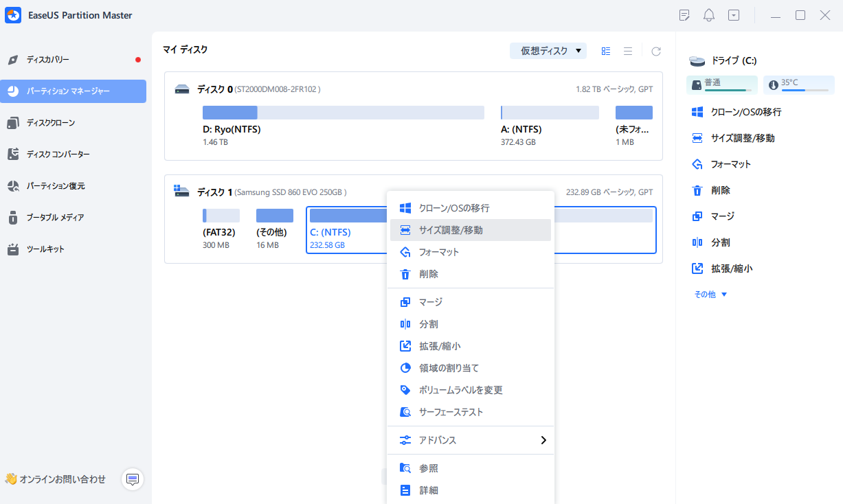Expand the その他 options in right panel

pyautogui.click(x=705, y=293)
